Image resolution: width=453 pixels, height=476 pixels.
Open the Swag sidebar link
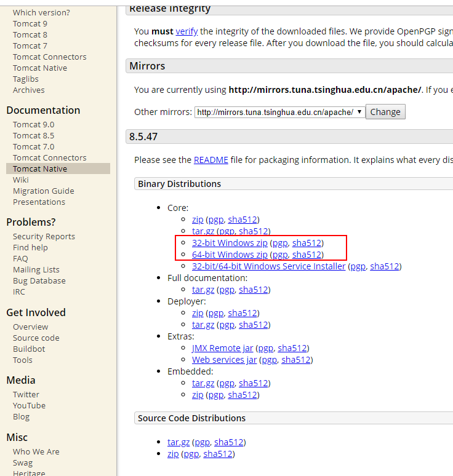click(23, 463)
